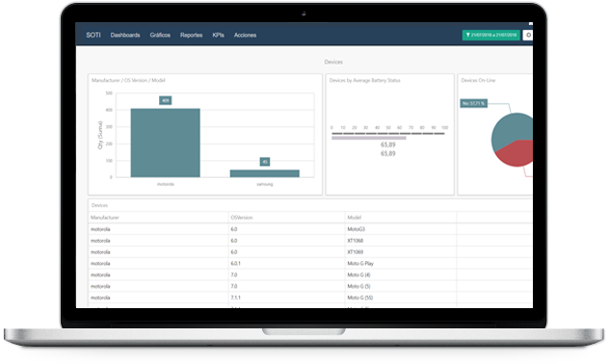
Task: Click the 6.0.1 OS version cell
Action: pyautogui.click(x=236, y=263)
